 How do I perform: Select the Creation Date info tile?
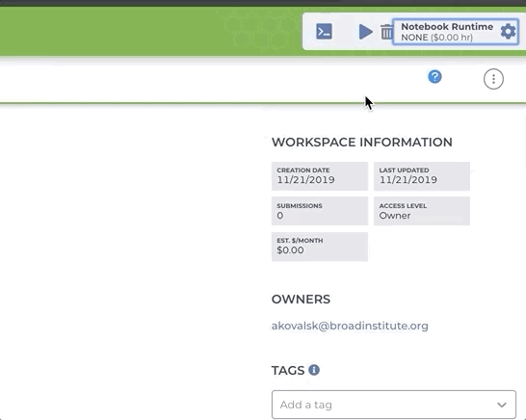[320, 176]
